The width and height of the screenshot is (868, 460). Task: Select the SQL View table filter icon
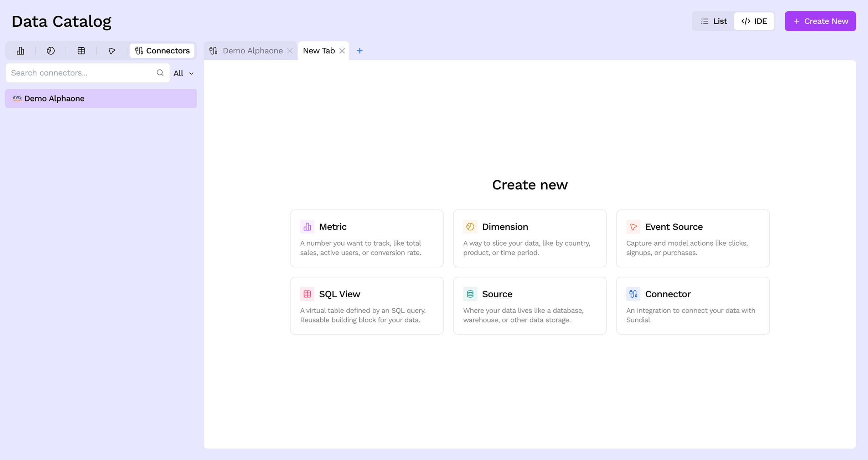[81, 50]
